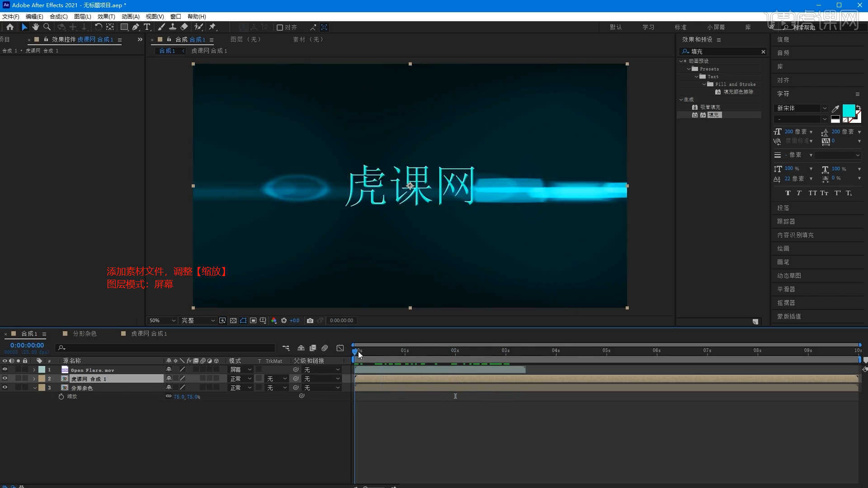The image size is (868, 488).
Task: Click the Faux Italic T button
Action: tap(799, 193)
